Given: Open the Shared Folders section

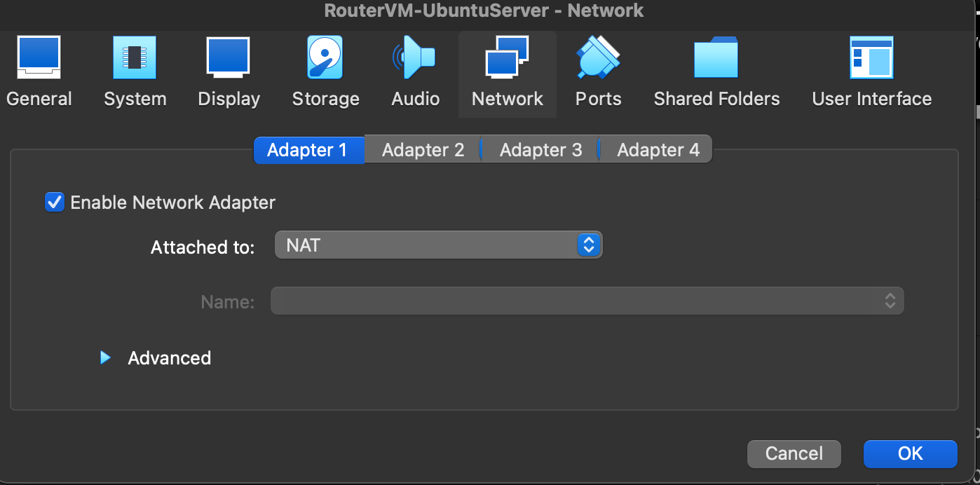Looking at the screenshot, I should [716, 74].
